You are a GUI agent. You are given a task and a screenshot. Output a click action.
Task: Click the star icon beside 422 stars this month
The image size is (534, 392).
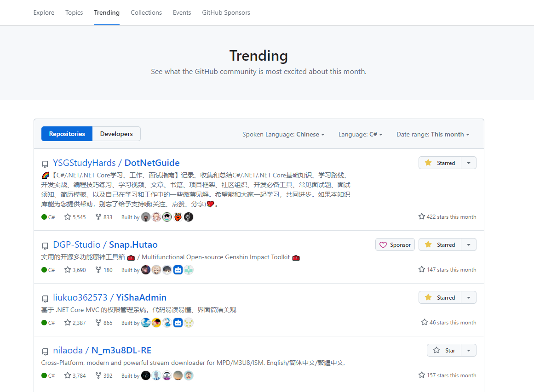[422, 216]
